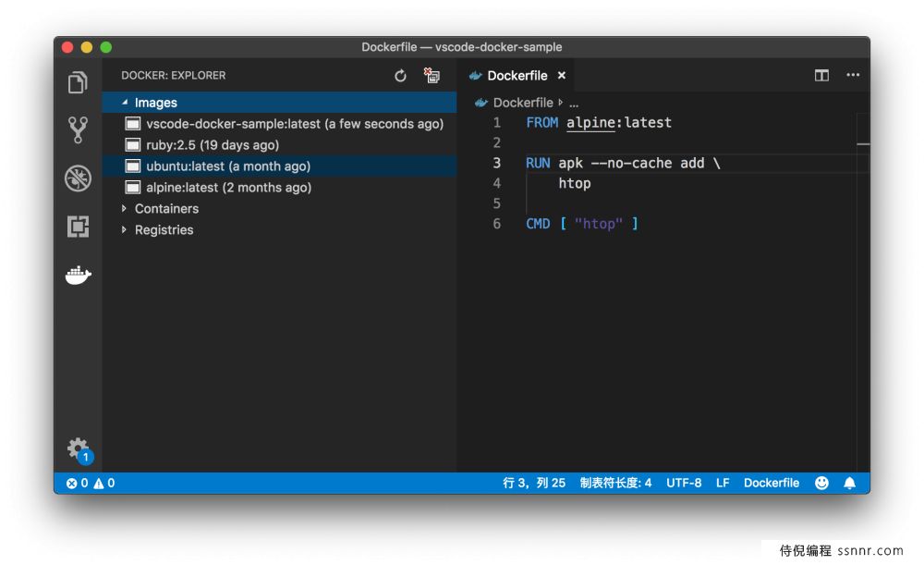Open the Extensions view icon

tap(78, 226)
